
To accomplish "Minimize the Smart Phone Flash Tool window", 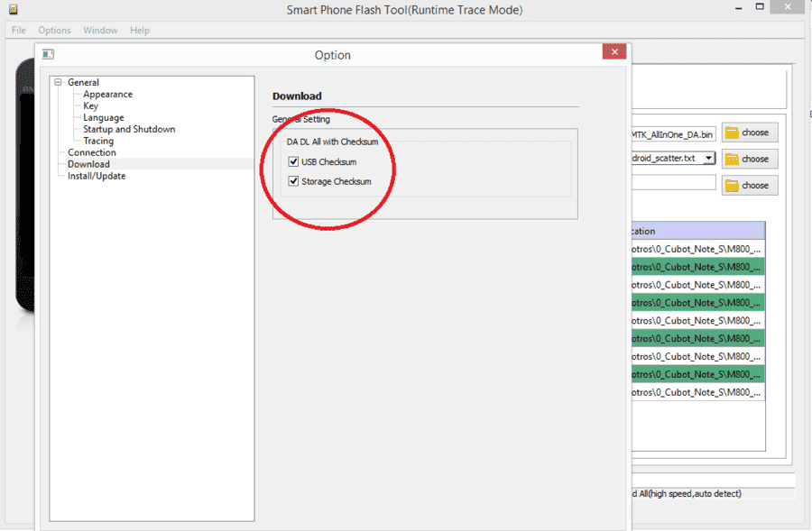I will [x=738, y=8].
